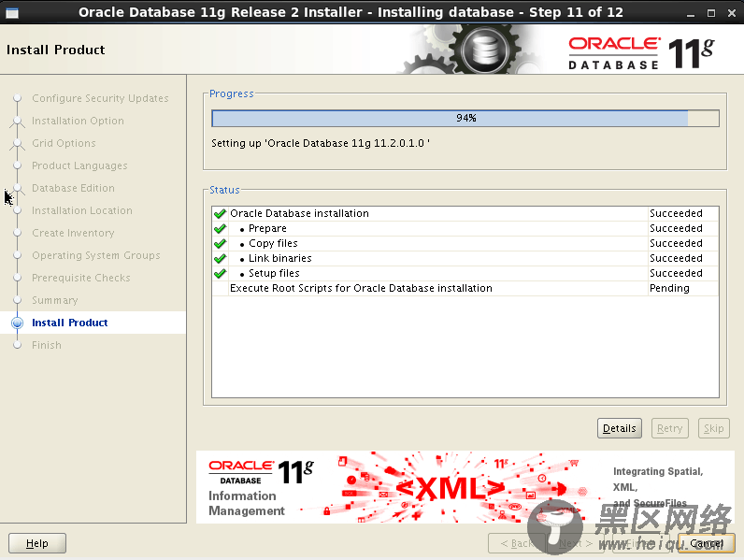The image size is (744, 560).
Task: Select the Create Inventory step
Action: [x=73, y=233]
